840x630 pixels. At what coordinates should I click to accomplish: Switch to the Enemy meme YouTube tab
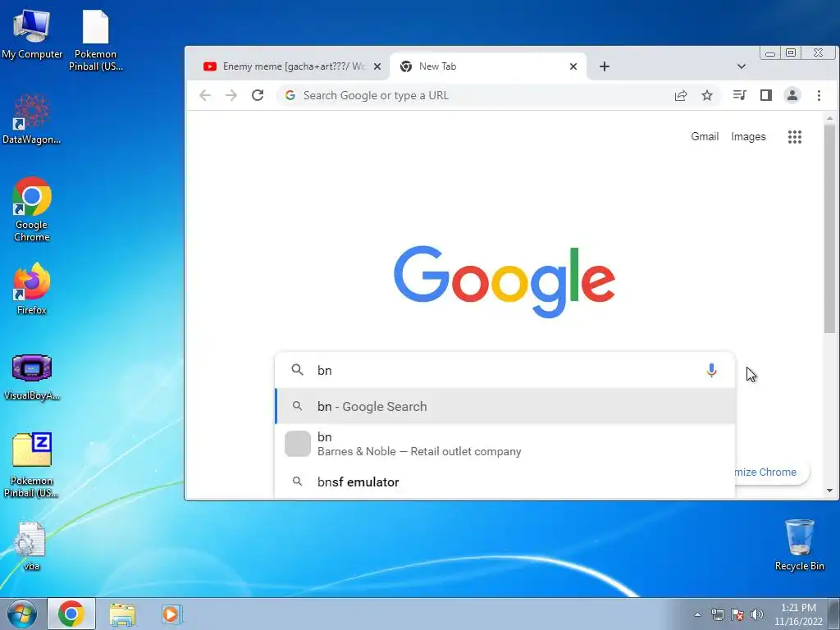288,66
